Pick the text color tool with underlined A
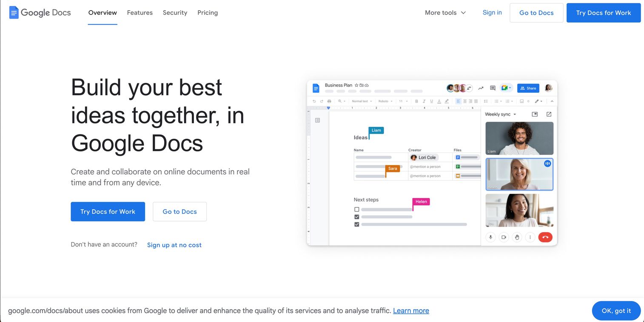The image size is (644, 322). click(439, 101)
